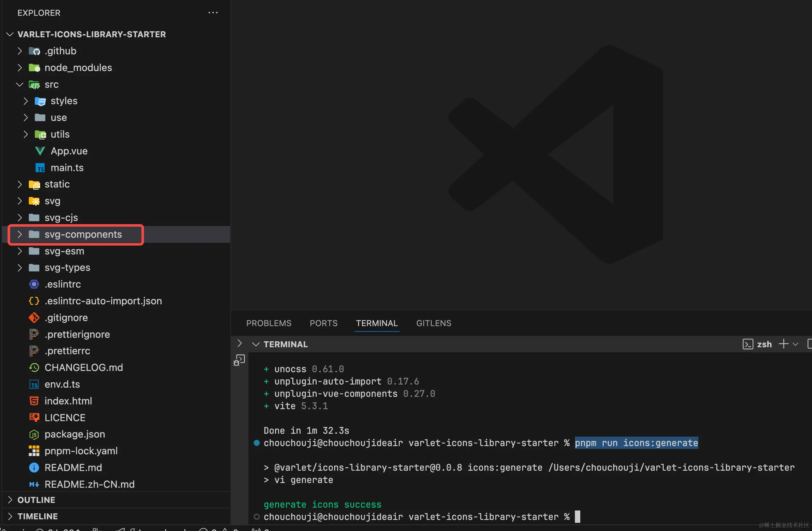Click the info icon beside README.md

tap(34, 468)
